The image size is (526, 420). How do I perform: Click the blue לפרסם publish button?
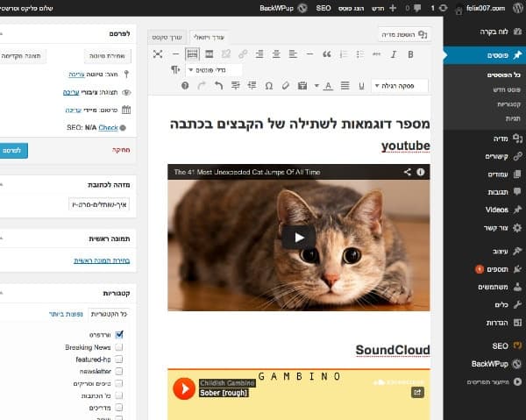(x=13, y=151)
